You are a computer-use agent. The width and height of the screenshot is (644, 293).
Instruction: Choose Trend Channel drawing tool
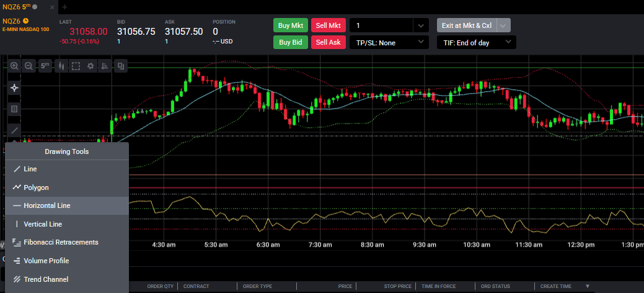pos(66,279)
